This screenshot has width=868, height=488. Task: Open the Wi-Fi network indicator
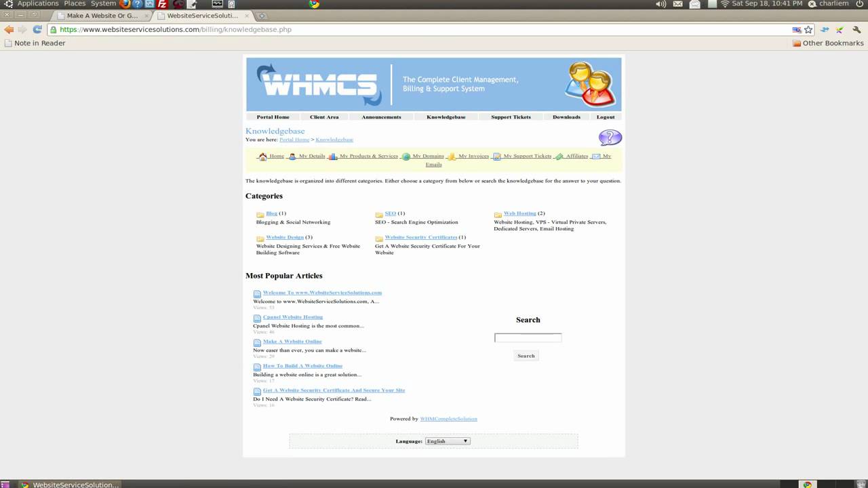(724, 4)
